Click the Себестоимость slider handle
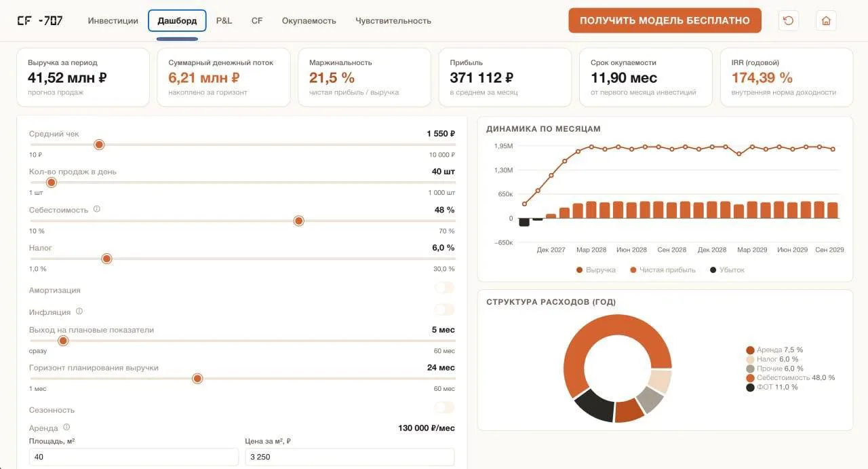 pos(298,221)
